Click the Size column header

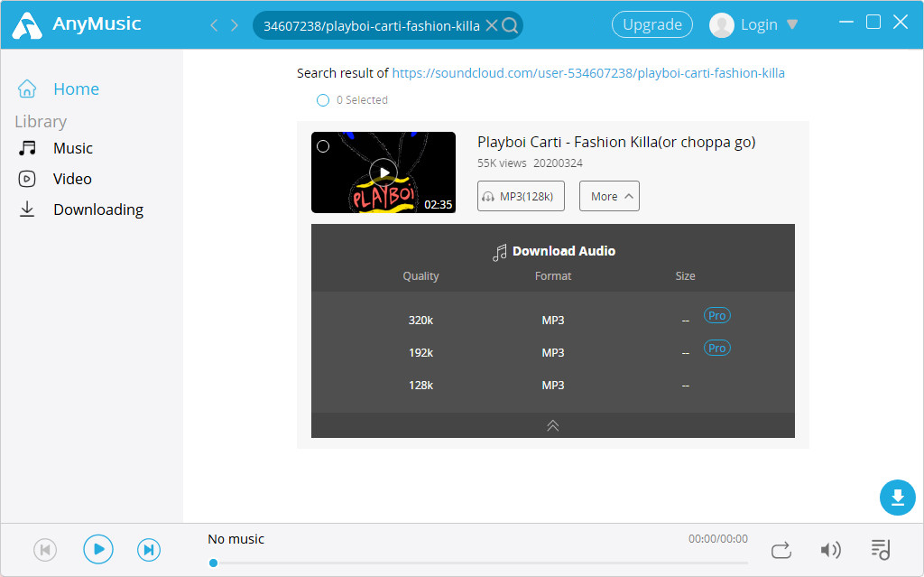click(x=686, y=276)
